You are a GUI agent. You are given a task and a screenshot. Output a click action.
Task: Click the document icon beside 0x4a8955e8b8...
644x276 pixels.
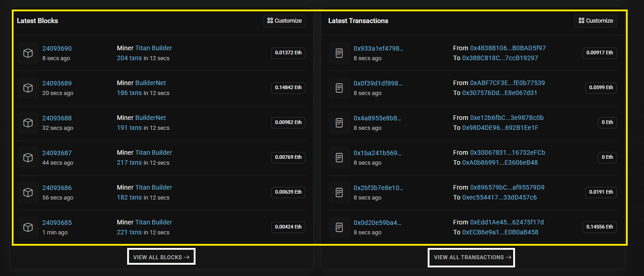point(339,123)
